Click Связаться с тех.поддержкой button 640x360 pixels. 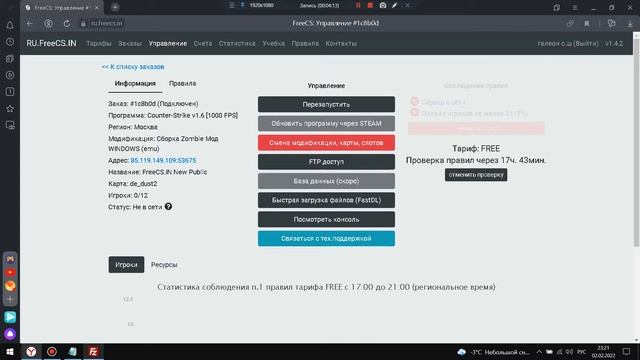[x=326, y=238]
